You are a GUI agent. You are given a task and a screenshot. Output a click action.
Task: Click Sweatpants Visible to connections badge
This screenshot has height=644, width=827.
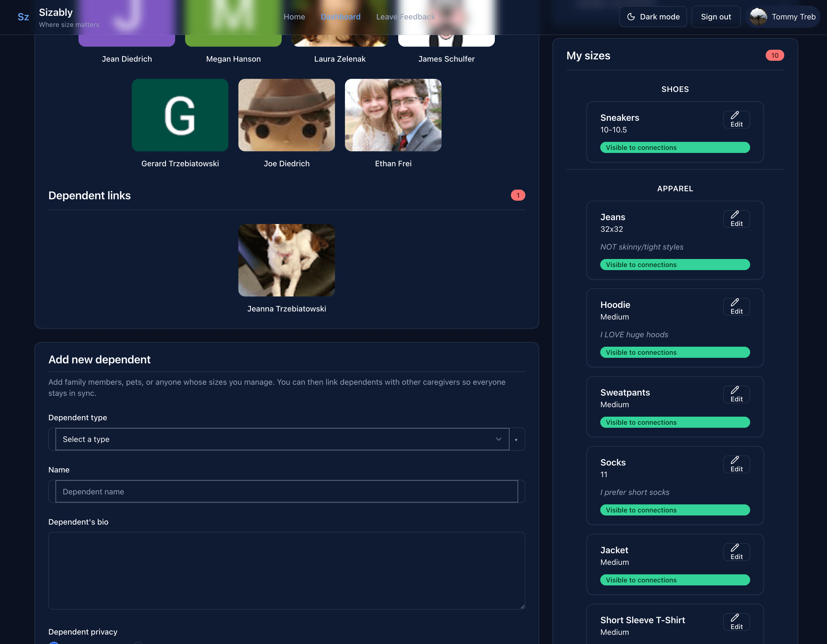coord(675,422)
